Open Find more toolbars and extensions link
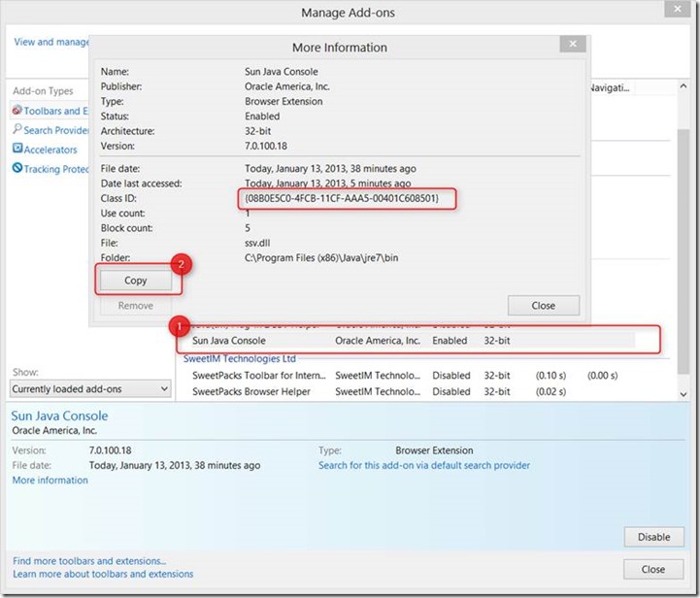The width and height of the screenshot is (700, 598). [89, 561]
